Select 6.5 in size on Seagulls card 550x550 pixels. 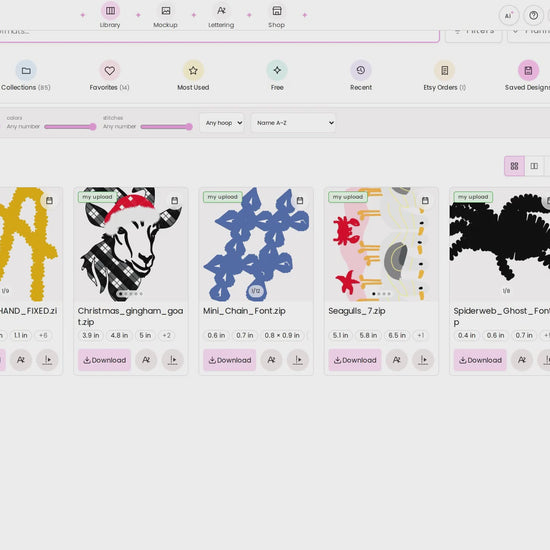(397, 335)
